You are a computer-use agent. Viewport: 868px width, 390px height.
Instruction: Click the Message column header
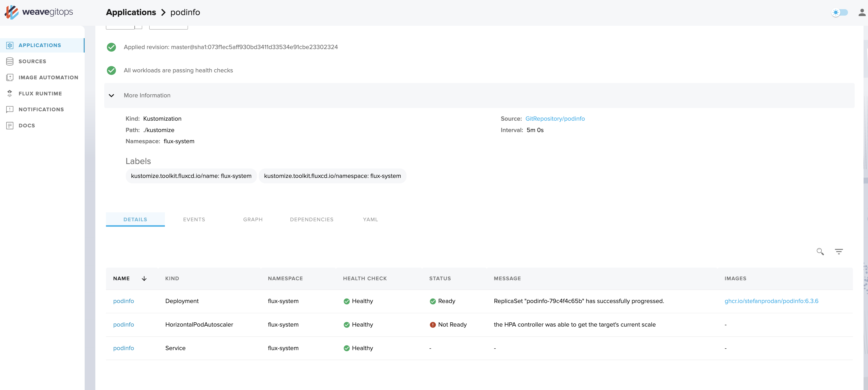(x=507, y=278)
